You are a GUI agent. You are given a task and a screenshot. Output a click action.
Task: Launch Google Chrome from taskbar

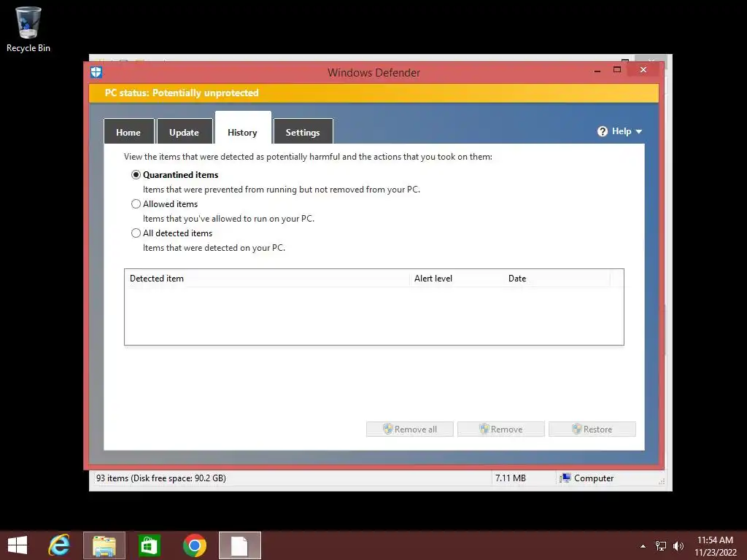[x=194, y=545]
